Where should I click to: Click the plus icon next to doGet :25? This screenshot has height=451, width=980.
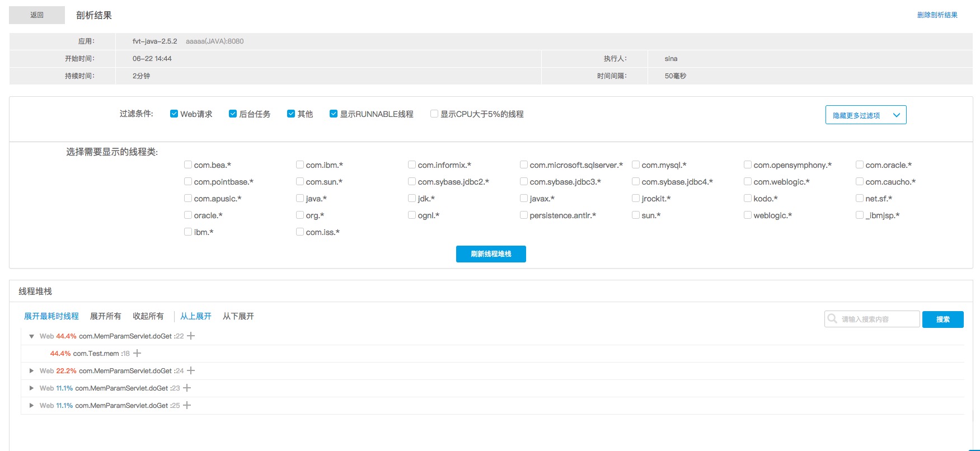pyautogui.click(x=187, y=405)
